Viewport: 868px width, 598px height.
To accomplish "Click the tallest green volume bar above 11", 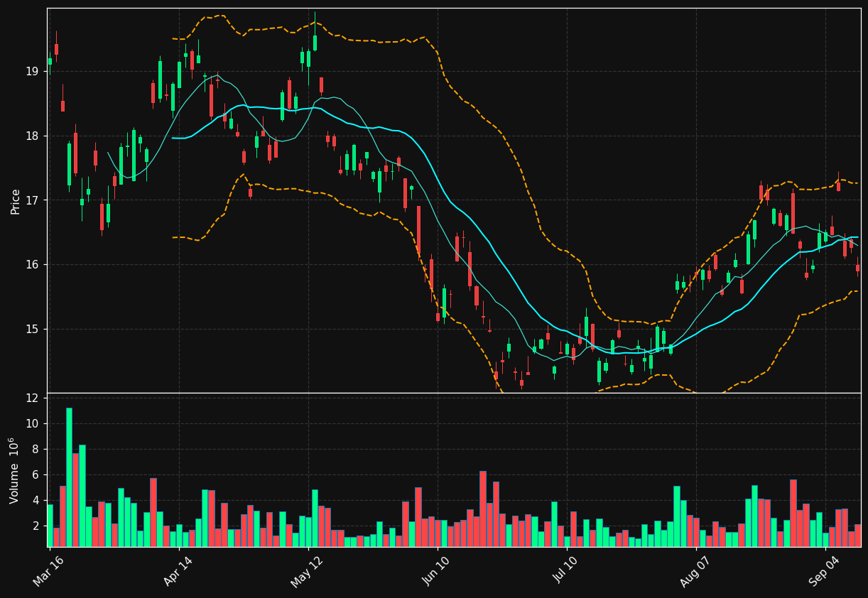I will tap(69, 477).
